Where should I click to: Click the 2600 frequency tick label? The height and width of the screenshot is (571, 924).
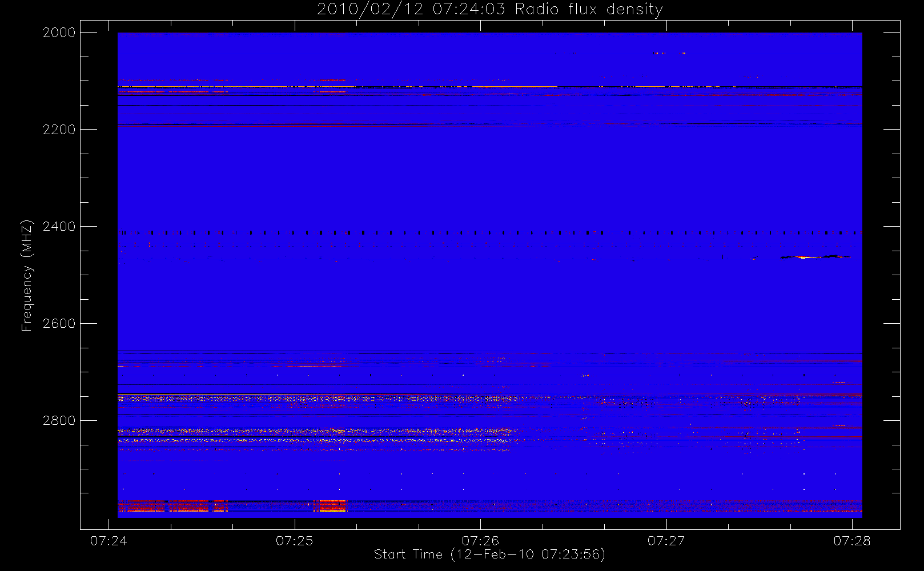[59, 324]
